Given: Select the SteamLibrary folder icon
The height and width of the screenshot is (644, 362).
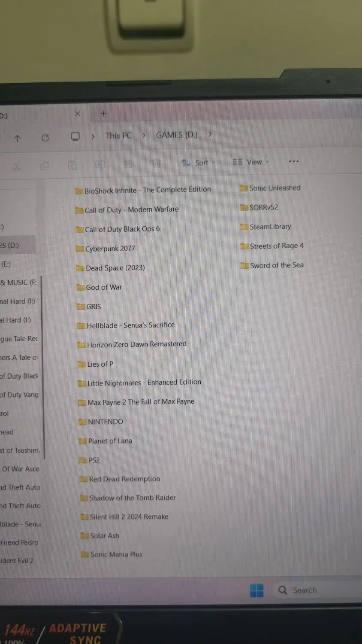Looking at the screenshot, I should 244,227.
